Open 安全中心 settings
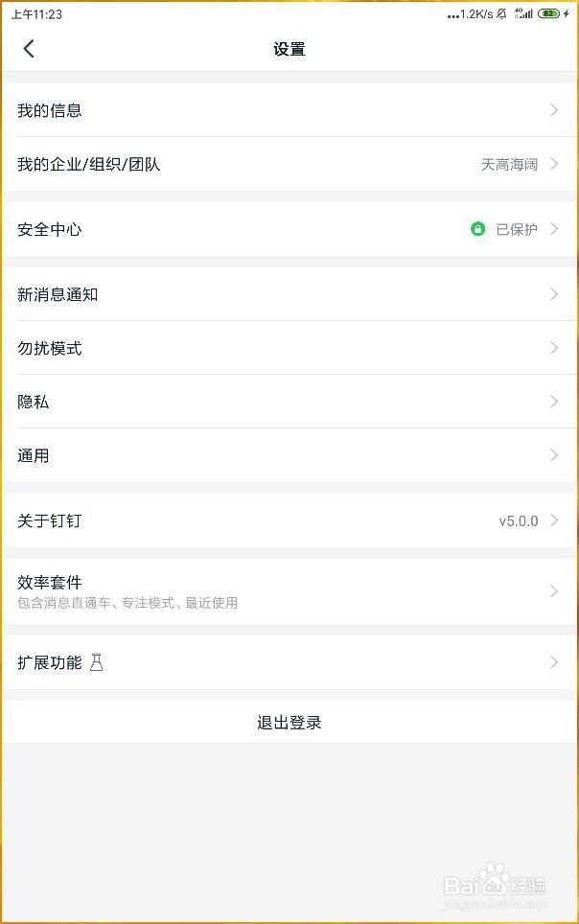This screenshot has width=579, height=924. click(x=50, y=229)
